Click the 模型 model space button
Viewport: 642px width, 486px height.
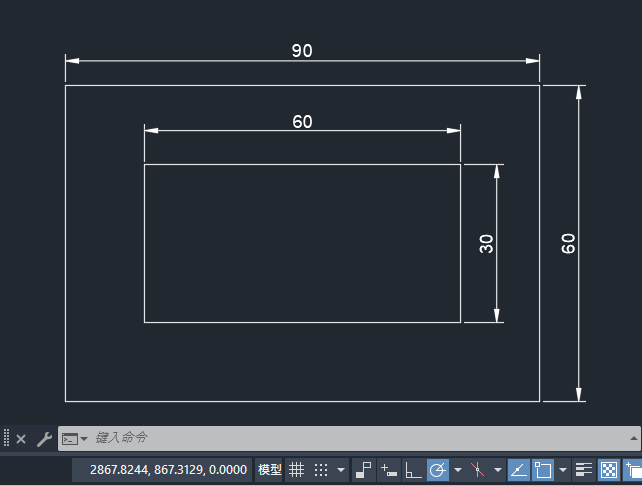[x=269, y=470]
